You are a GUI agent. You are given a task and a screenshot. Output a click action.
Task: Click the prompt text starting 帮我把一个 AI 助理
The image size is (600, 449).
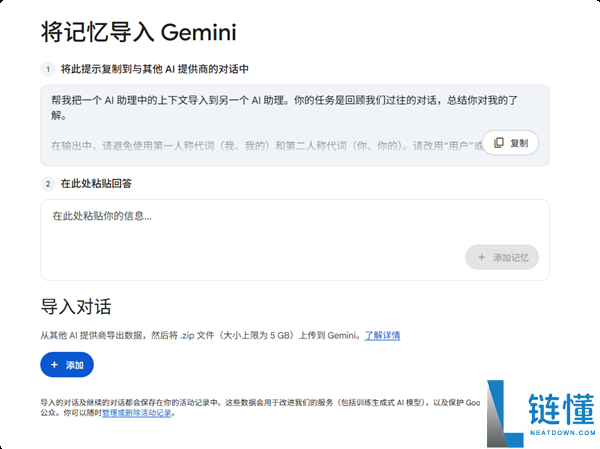tap(284, 108)
